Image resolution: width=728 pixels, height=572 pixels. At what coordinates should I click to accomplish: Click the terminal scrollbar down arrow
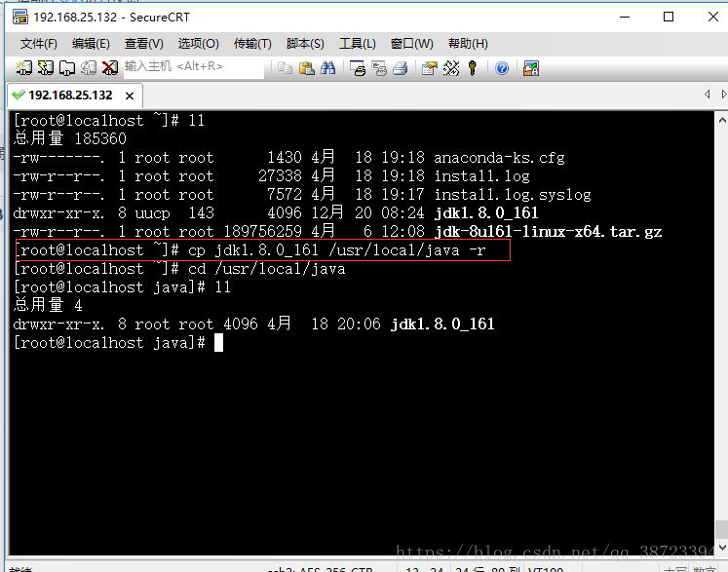722,548
